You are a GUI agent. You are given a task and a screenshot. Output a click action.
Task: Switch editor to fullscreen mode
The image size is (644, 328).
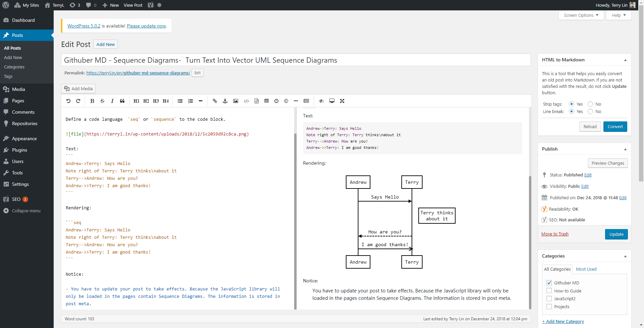point(342,101)
